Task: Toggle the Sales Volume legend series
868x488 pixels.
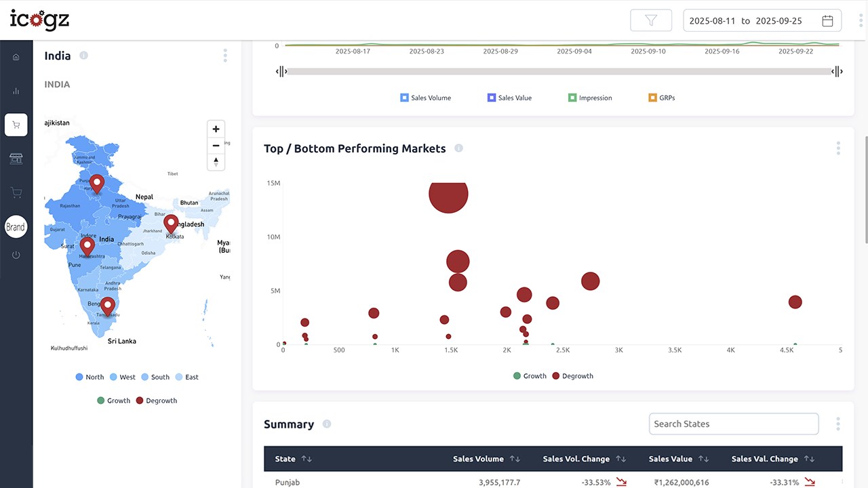Action: click(426, 98)
